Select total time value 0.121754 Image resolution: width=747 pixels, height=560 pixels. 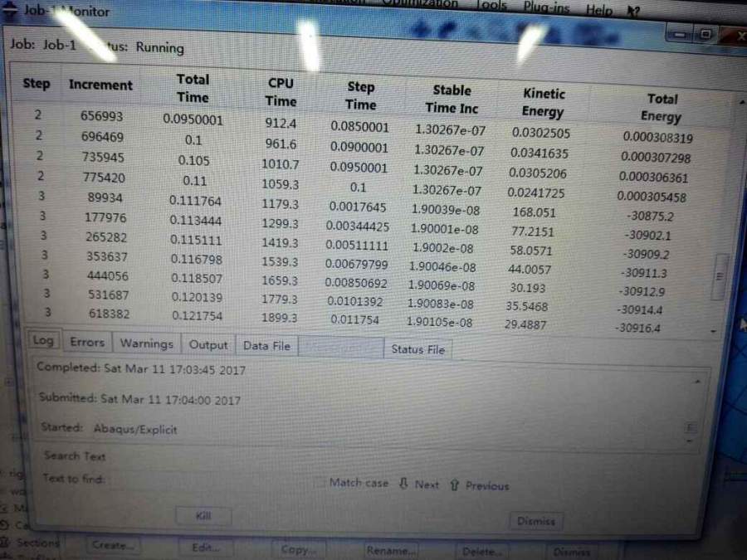(197, 316)
